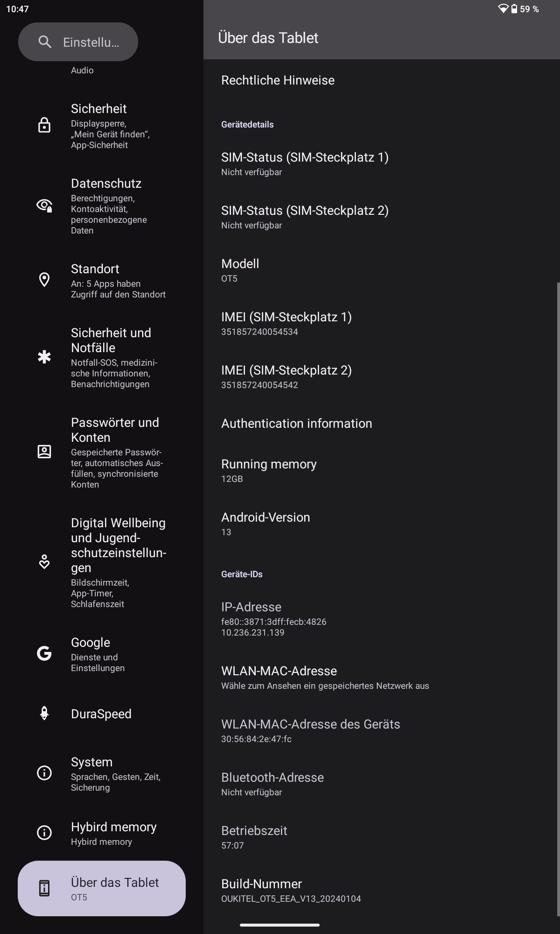Image resolution: width=560 pixels, height=934 pixels.
Task: Tap the Build-Nummer entry
Action: click(382, 891)
